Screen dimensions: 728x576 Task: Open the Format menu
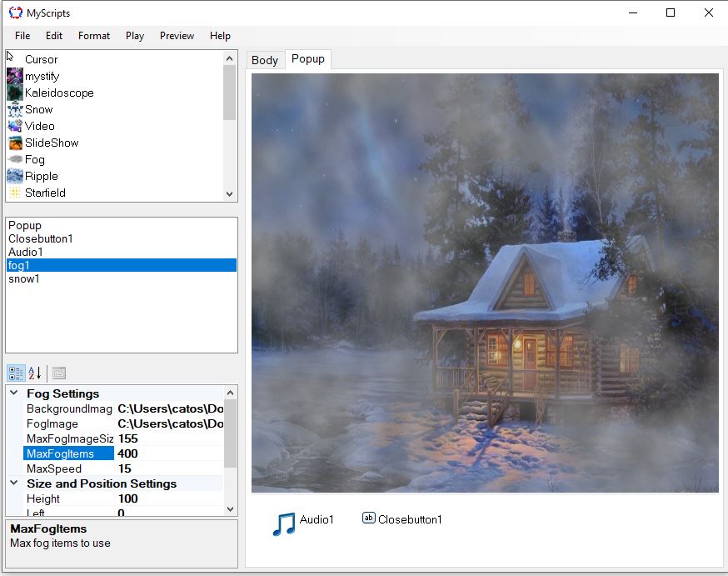(x=94, y=36)
